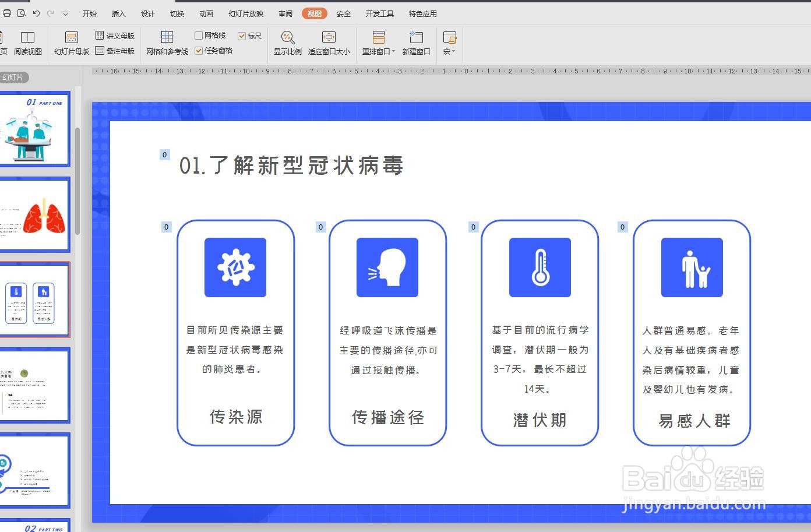Open the 安全 tab
This screenshot has width=811, height=532.
(344, 13)
